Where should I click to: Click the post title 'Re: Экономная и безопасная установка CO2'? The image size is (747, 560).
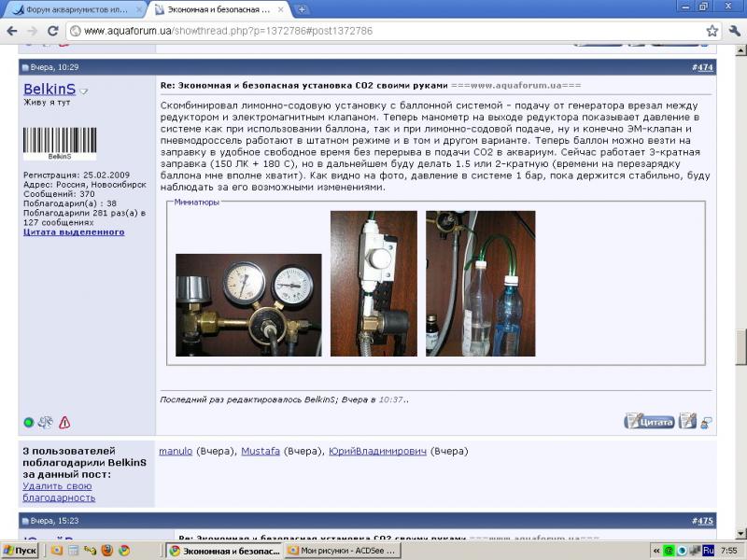coord(304,86)
